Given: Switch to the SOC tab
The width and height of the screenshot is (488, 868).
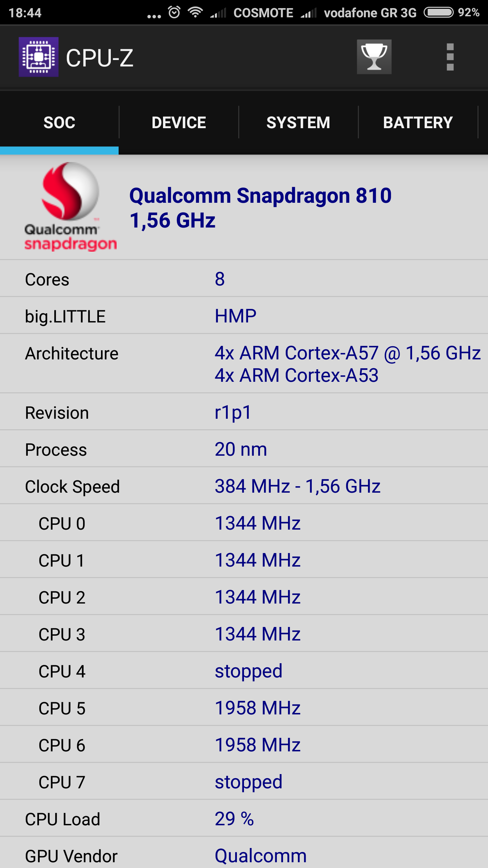Looking at the screenshot, I should point(59,122).
